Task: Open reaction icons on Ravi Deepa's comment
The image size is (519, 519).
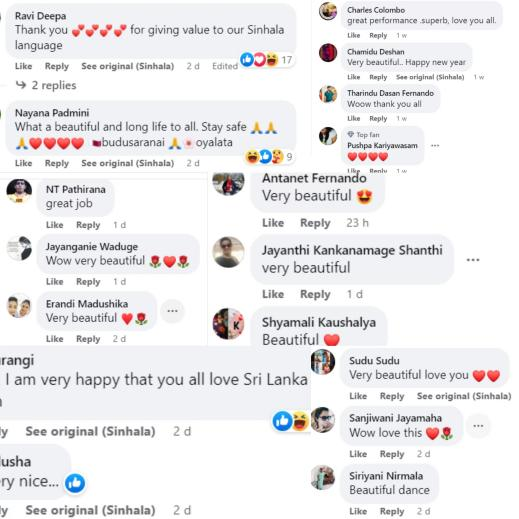Action: (267, 60)
